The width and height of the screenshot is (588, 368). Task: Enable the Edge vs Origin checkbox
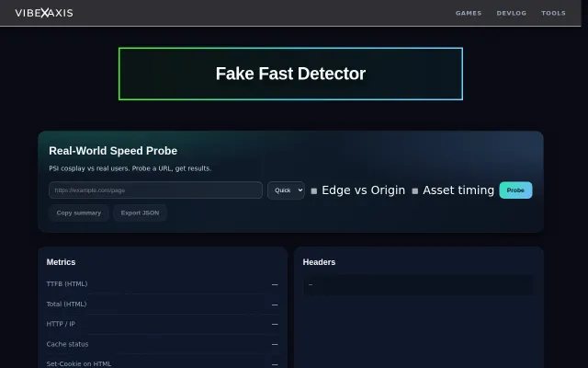click(314, 191)
